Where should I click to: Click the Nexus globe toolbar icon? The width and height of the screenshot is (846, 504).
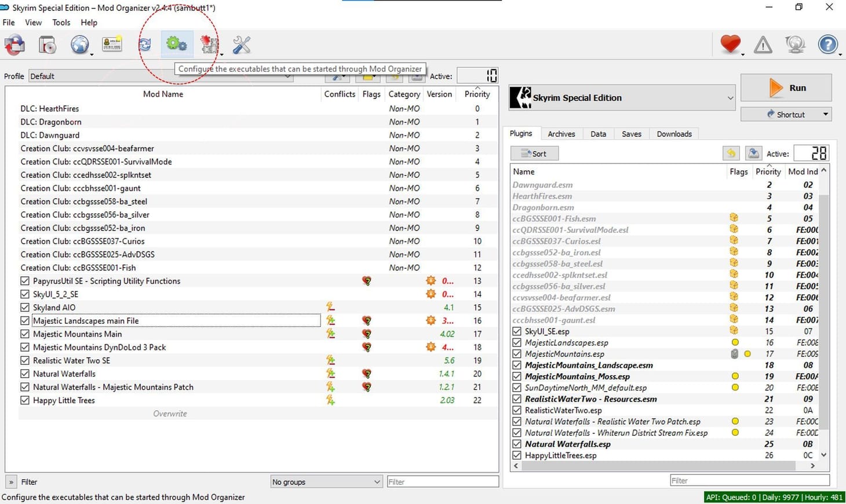coord(80,45)
